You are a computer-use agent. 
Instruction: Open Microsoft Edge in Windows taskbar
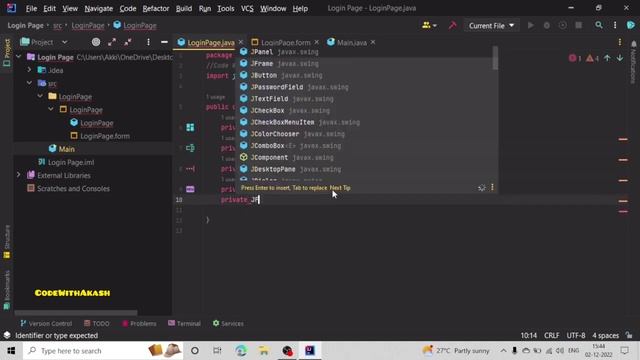click(x=241, y=351)
